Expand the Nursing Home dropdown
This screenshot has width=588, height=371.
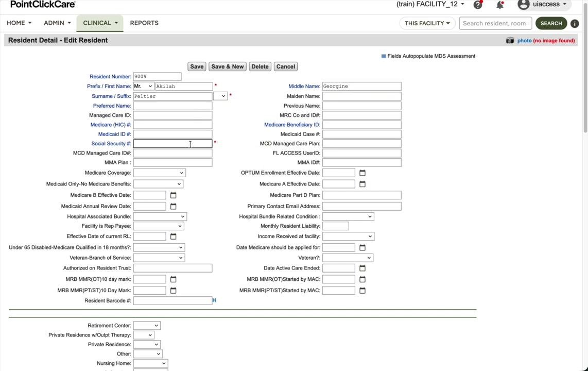pos(150,363)
